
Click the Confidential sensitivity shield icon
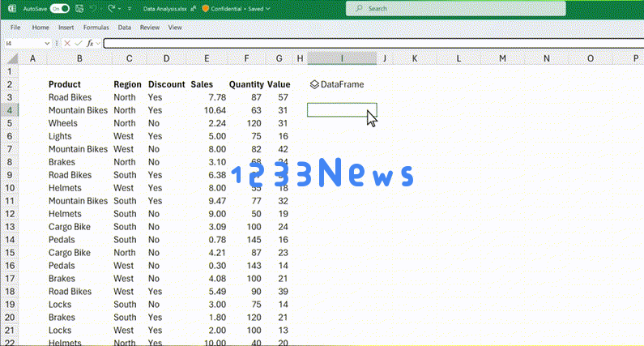[x=206, y=9]
